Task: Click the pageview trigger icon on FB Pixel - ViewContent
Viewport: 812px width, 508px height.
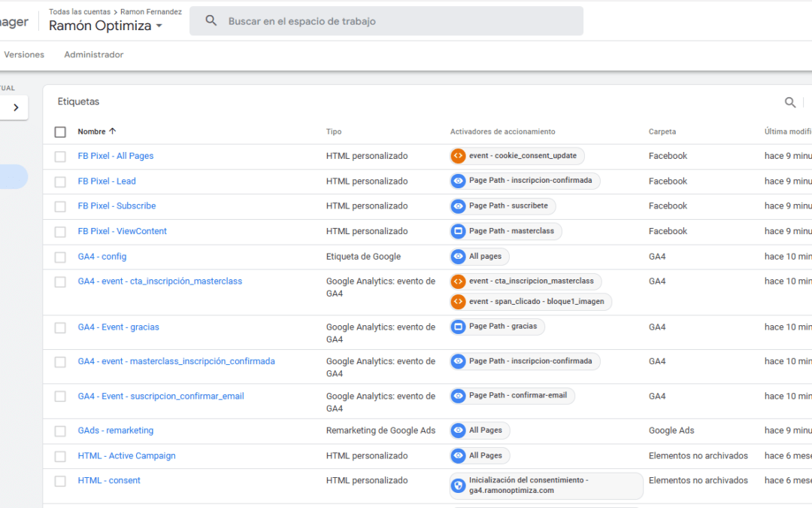Action: click(x=459, y=231)
